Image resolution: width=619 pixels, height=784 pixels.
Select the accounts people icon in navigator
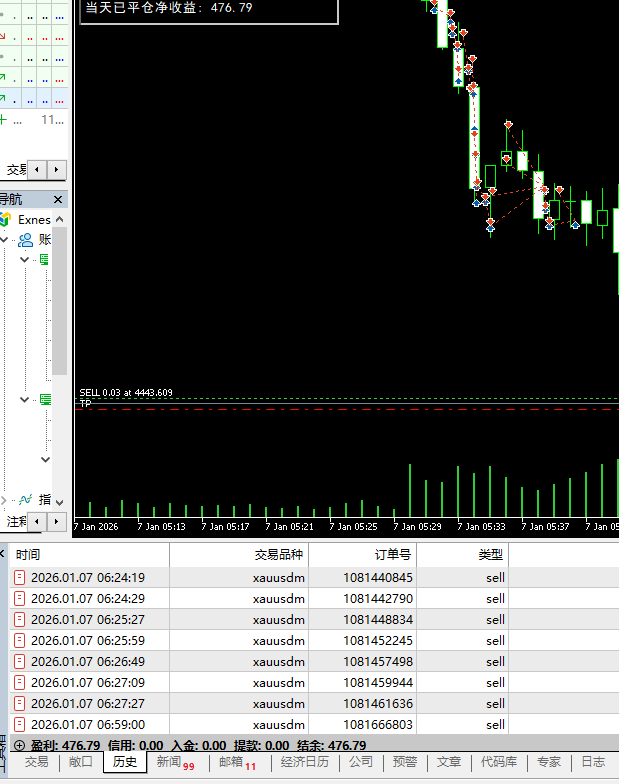[25, 240]
